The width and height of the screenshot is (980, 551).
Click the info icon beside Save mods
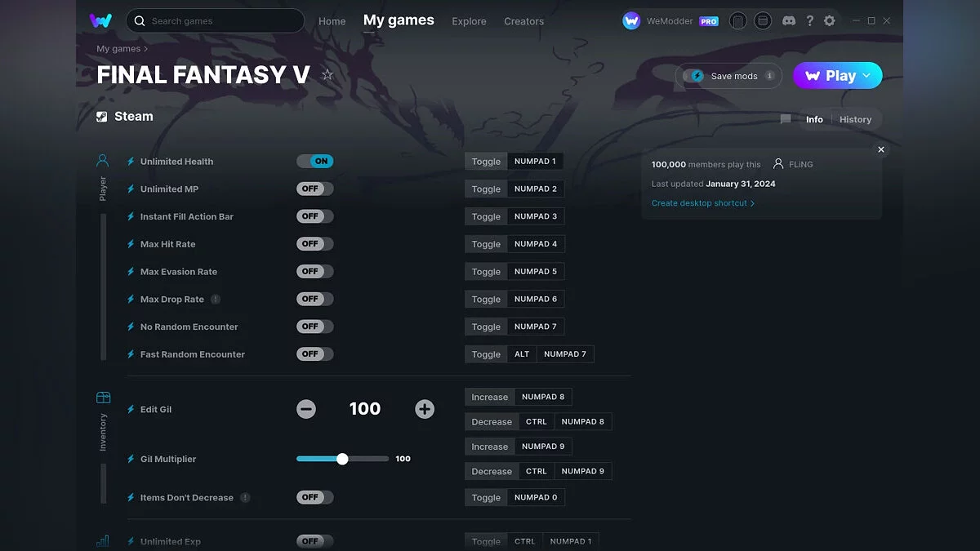click(769, 76)
